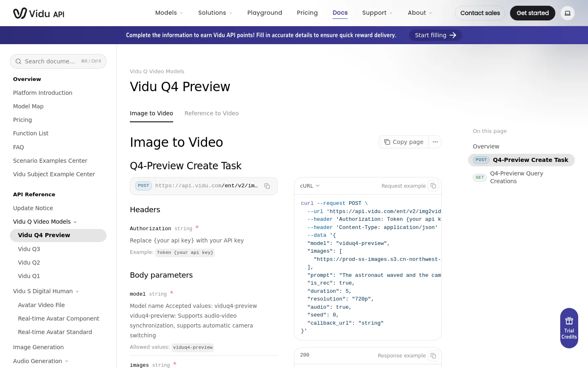Viewport: 588px width, 368px height.
Task: Open the laptop console icon in header
Action: tap(568, 13)
